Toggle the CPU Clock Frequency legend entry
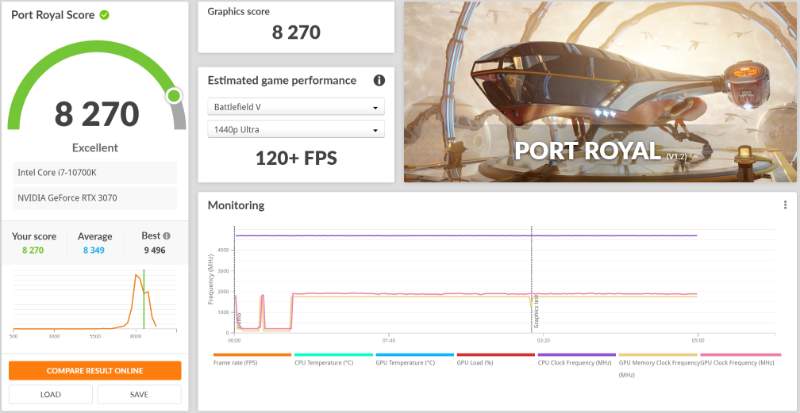The width and height of the screenshot is (800, 413). tap(577, 359)
